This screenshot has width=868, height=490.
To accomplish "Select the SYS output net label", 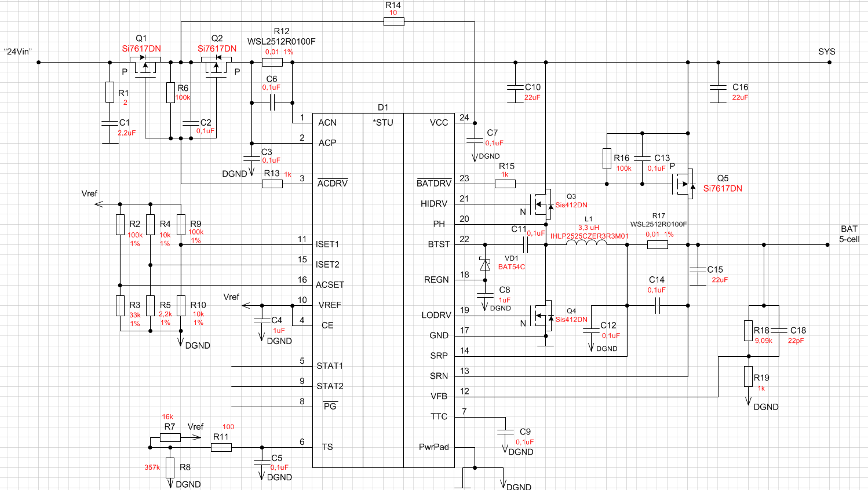I will [x=827, y=52].
